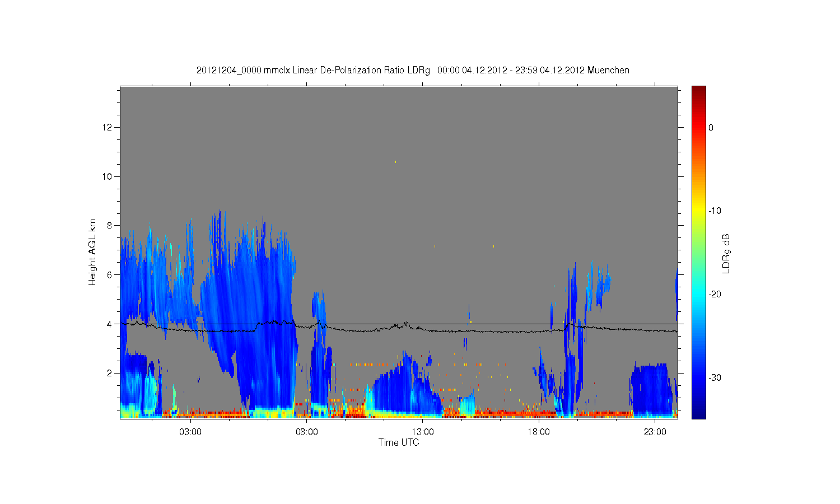
Task: Click the height tick label 10
Action: tap(108, 176)
